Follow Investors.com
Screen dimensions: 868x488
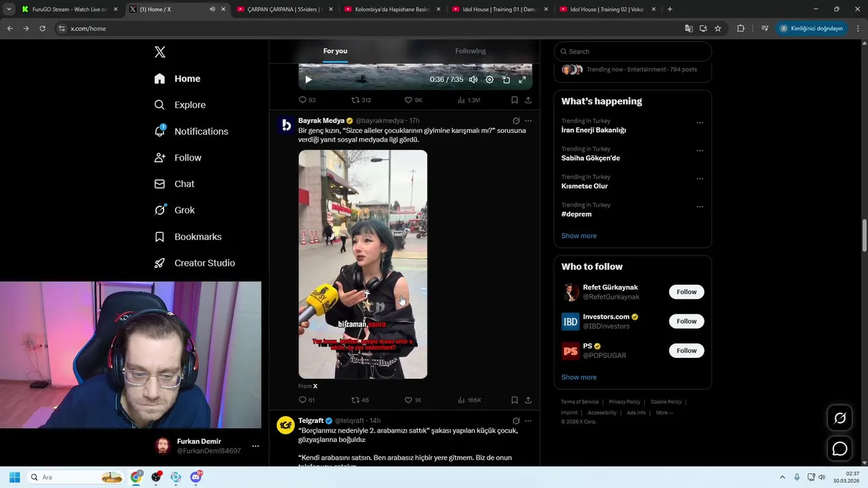686,321
